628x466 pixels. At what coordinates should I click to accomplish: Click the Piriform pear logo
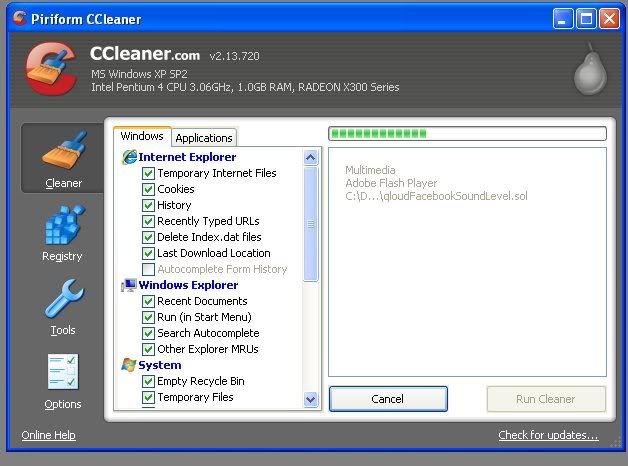click(x=590, y=69)
